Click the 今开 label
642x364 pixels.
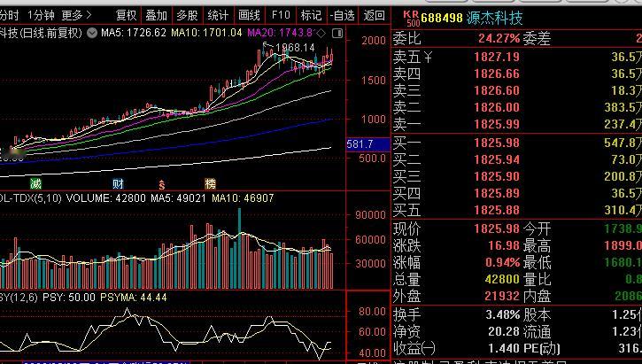pyautogui.click(x=537, y=228)
